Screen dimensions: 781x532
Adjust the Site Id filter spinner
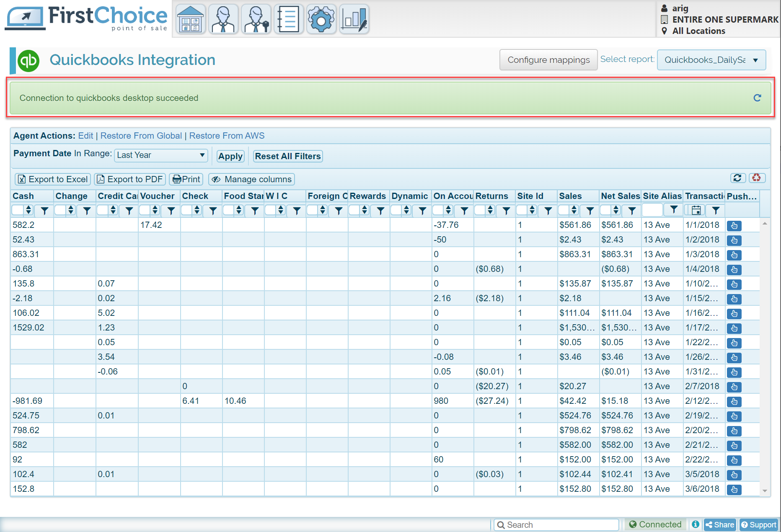(x=532, y=210)
